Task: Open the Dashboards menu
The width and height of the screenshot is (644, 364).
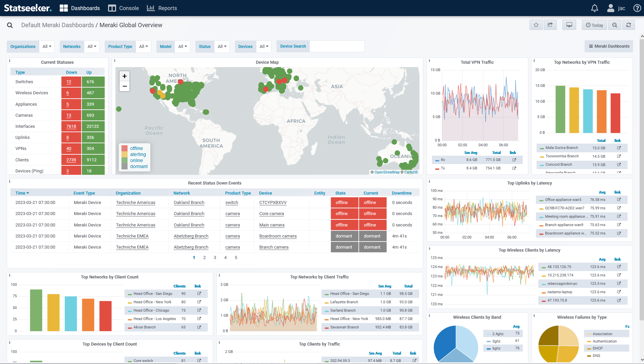Action: point(80,8)
